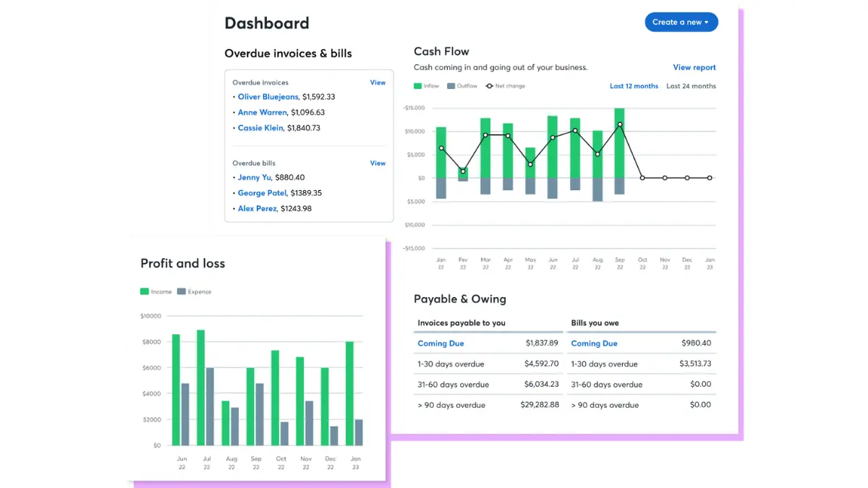
Task: Toggle the Net change line legend
Action: pos(503,85)
